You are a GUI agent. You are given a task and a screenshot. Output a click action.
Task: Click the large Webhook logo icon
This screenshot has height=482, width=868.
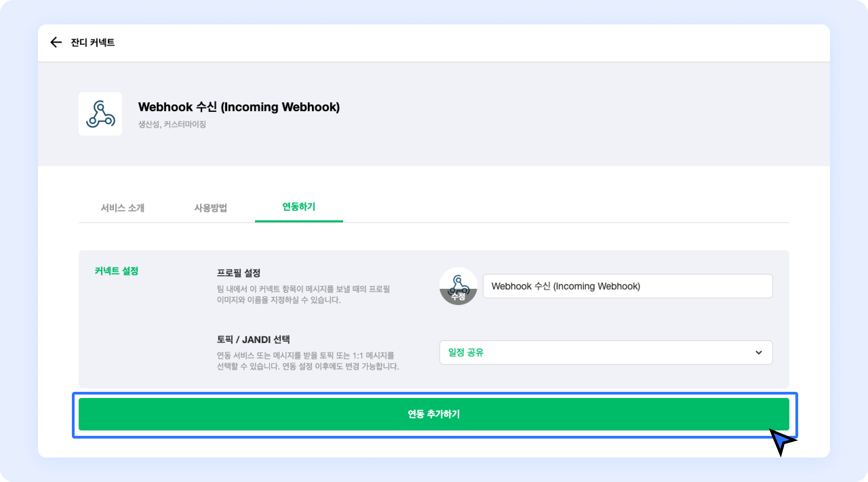click(x=100, y=114)
